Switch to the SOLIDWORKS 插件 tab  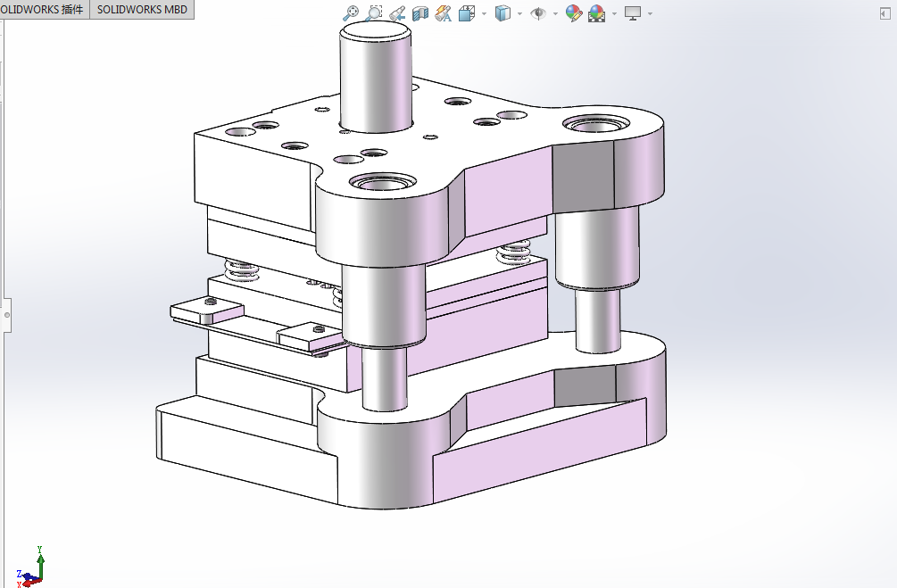click(44, 9)
